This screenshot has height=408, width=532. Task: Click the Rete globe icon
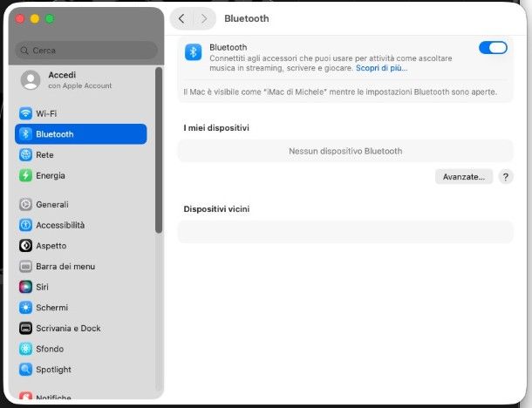point(25,154)
